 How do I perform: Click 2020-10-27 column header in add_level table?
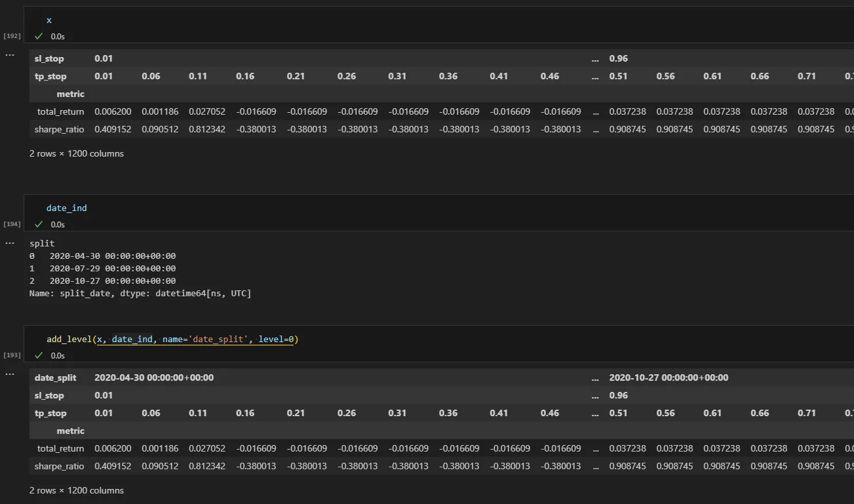point(669,378)
